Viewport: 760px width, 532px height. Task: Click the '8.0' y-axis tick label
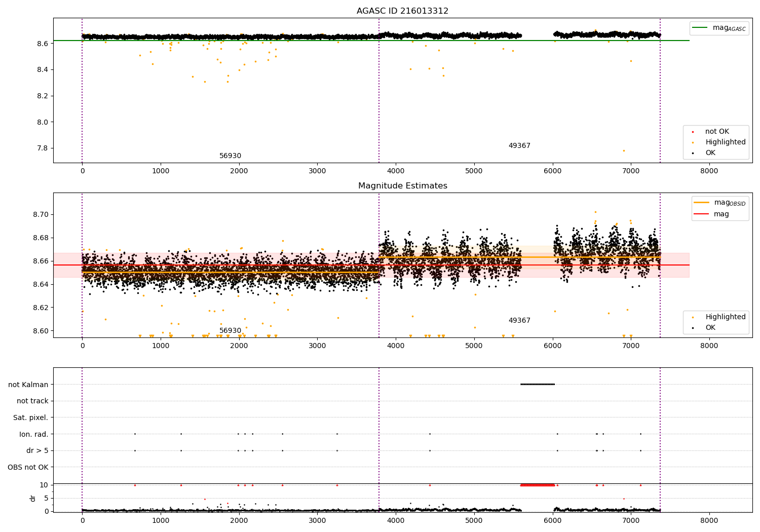(x=42, y=122)
